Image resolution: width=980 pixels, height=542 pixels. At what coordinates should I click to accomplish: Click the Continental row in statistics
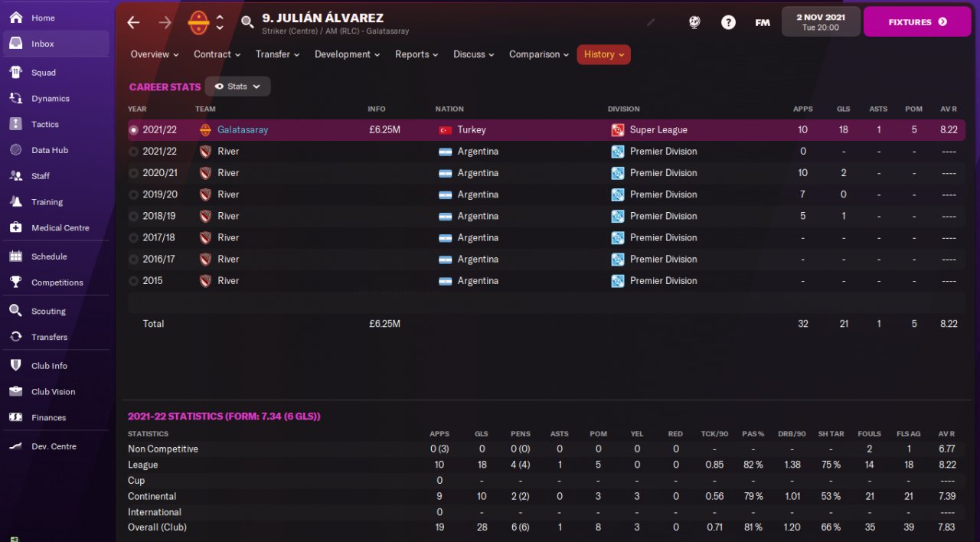click(547, 496)
